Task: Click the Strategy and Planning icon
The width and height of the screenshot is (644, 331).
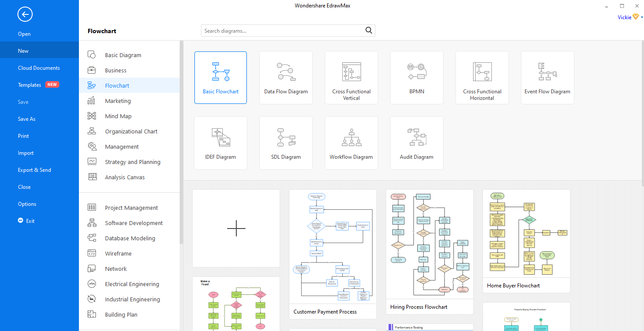Action: [x=92, y=162]
